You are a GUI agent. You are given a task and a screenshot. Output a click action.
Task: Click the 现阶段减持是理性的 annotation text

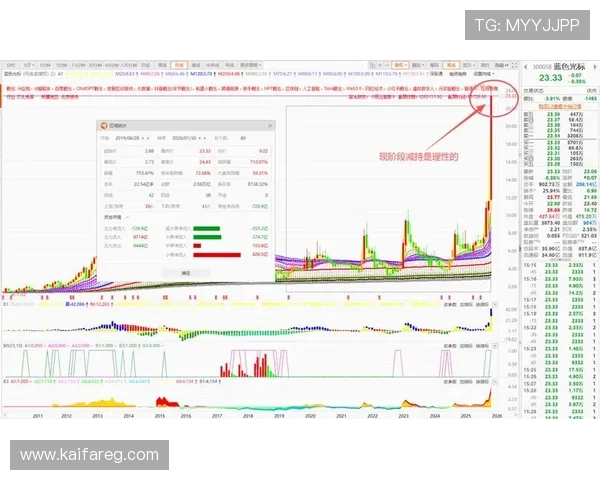point(418,156)
